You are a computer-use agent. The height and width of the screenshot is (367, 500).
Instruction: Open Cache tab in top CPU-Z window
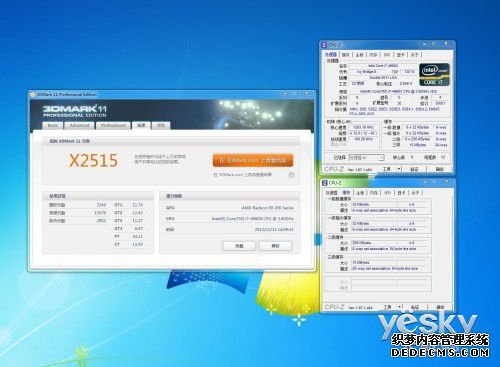coord(346,55)
